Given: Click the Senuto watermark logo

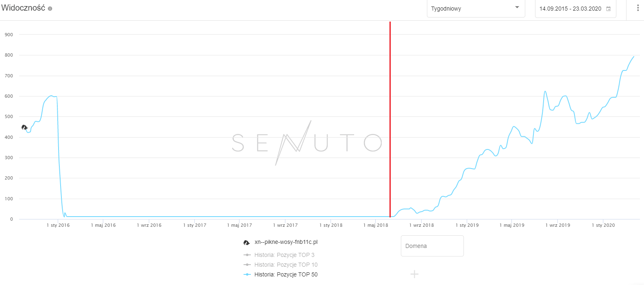Looking at the screenshot, I should tap(307, 142).
